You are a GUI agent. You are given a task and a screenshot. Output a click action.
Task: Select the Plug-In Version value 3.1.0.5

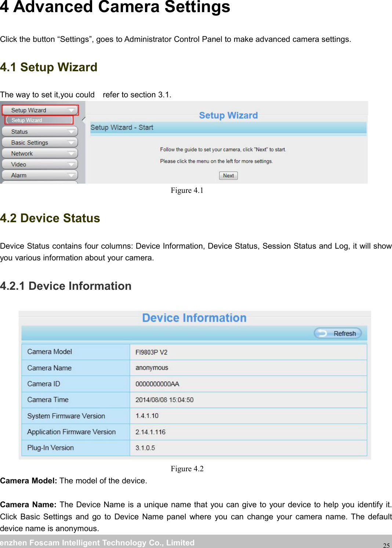pos(145,448)
